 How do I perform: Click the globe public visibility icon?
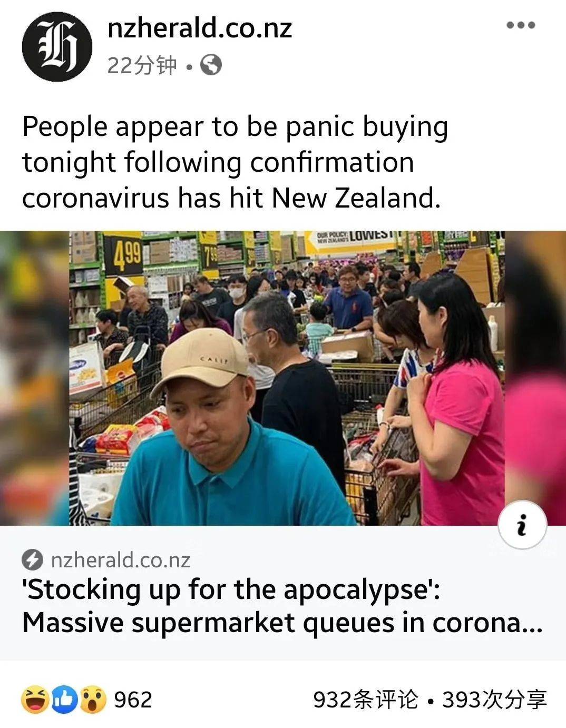click(211, 65)
